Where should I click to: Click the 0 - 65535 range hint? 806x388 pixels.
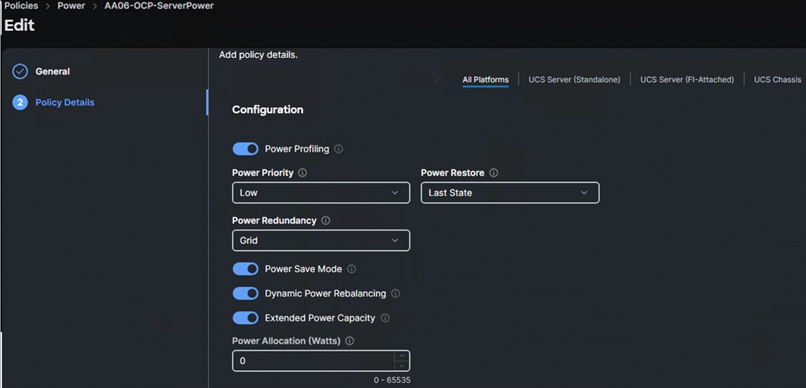(x=392, y=380)
